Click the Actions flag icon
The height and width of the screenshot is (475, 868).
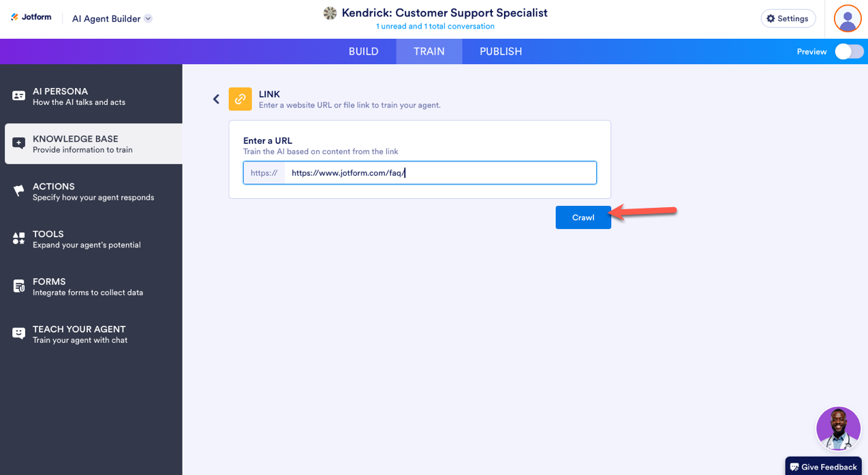point(19,191)
